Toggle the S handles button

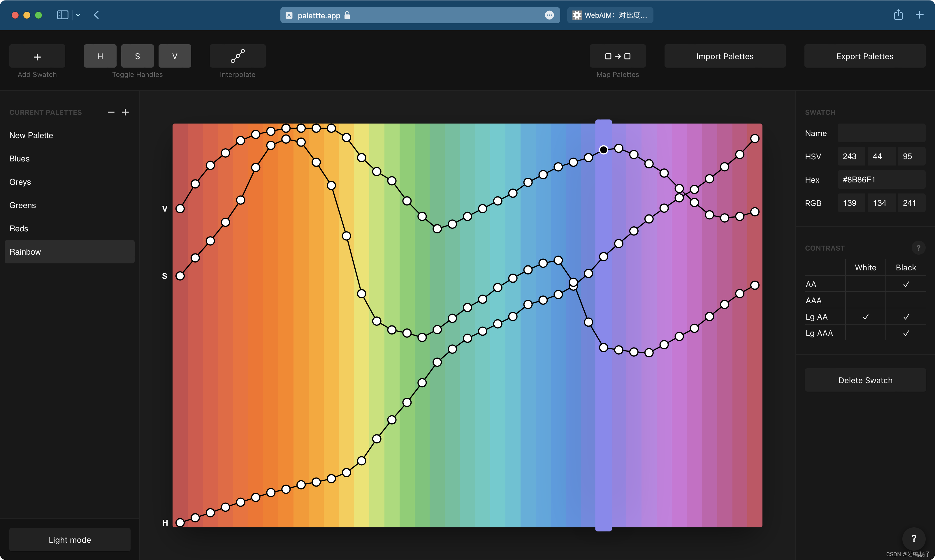(x=137, y=56)
